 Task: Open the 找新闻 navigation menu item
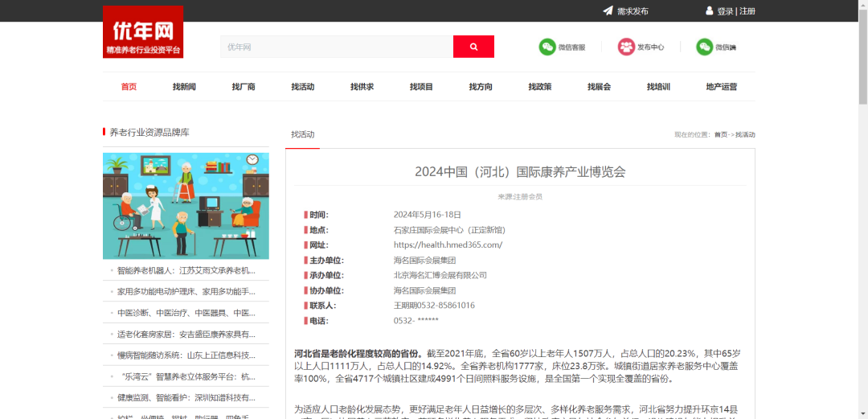[x=184, y=87]
